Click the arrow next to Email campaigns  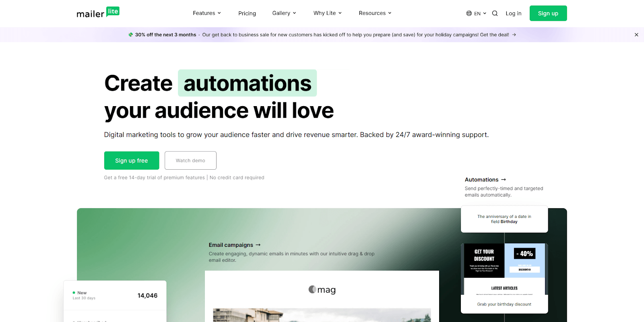coord(258,245)
